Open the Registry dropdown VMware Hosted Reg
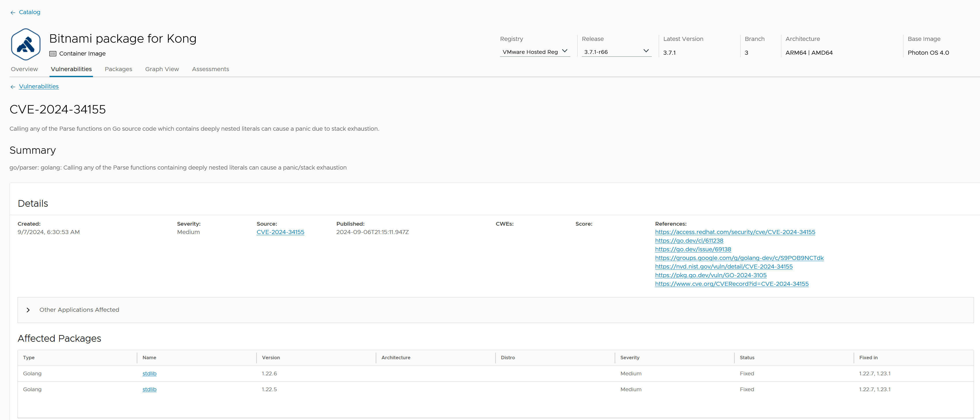This screenshot has height=420, width=980. (535, 52)
